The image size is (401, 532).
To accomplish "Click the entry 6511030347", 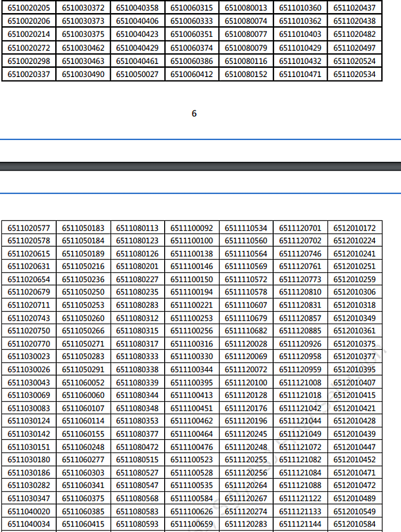I will click(29, 498).
